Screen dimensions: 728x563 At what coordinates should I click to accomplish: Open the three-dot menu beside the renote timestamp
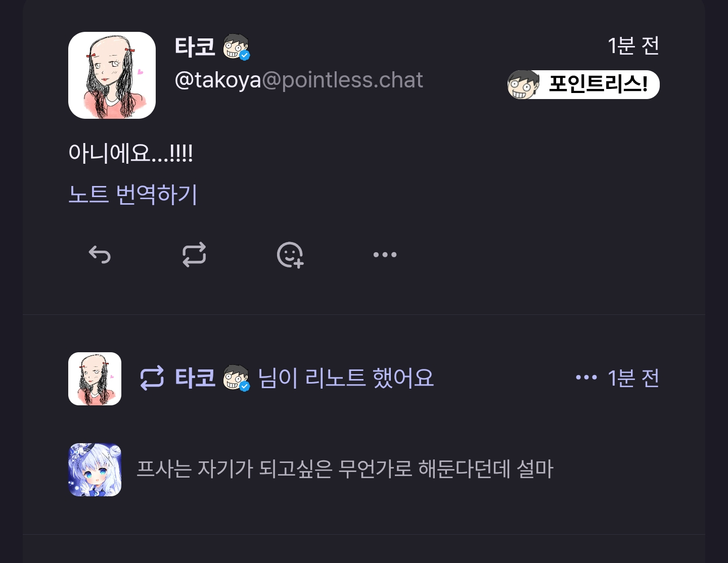[586, 378]
